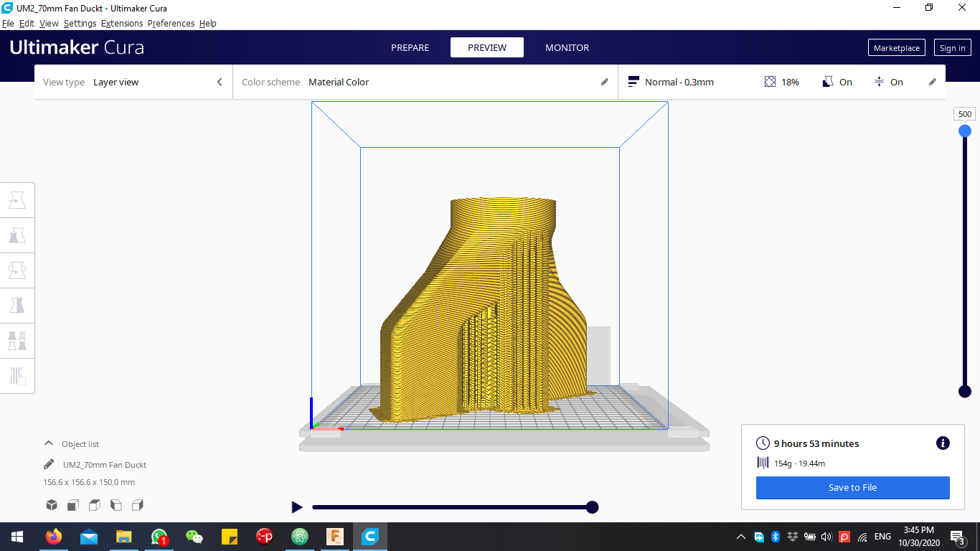Open the Windows Start menu
Image resolution: width=980 pixels, height=551 pixels.
[x=17, y=536]
